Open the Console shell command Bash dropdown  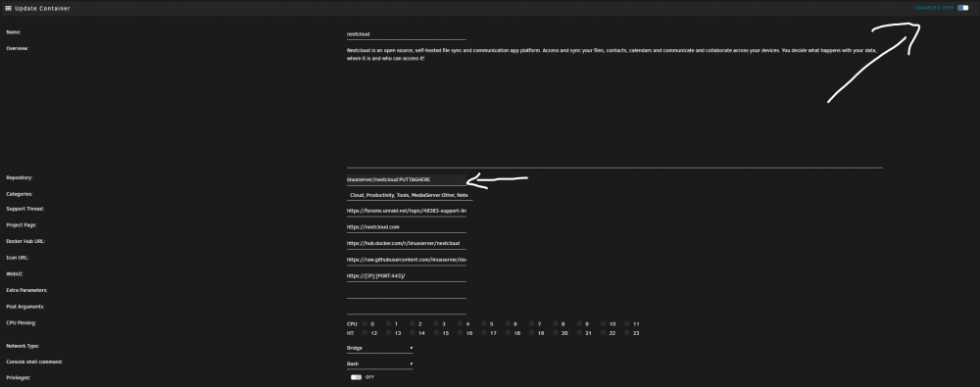pyautogui.click(x=379, y=363)
